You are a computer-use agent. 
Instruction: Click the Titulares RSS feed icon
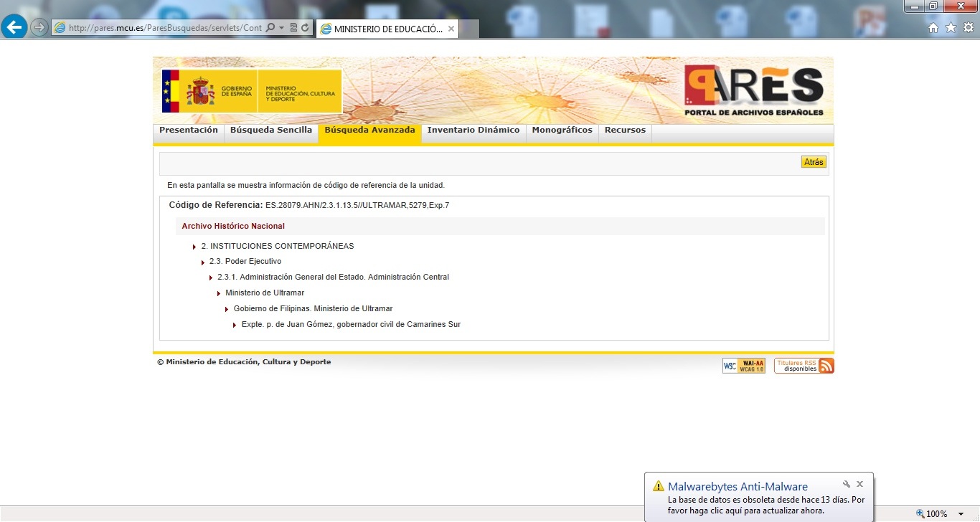coord(804,366)
